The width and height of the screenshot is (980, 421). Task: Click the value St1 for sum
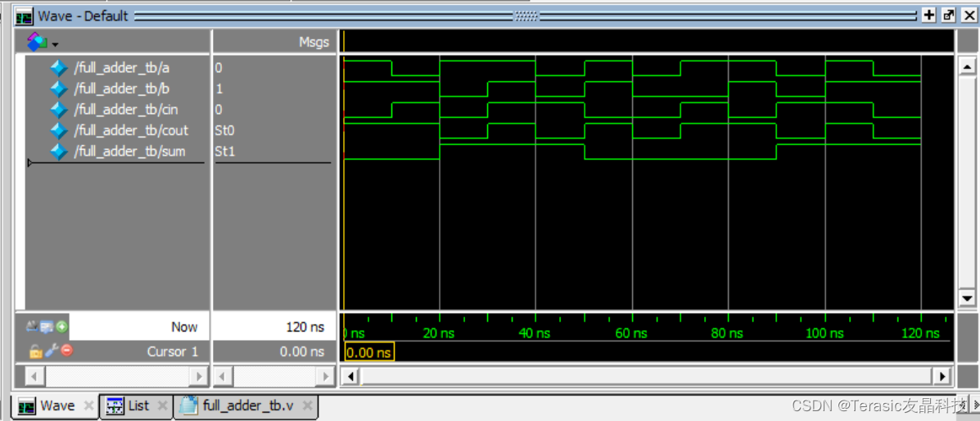(x=225, y=152)
